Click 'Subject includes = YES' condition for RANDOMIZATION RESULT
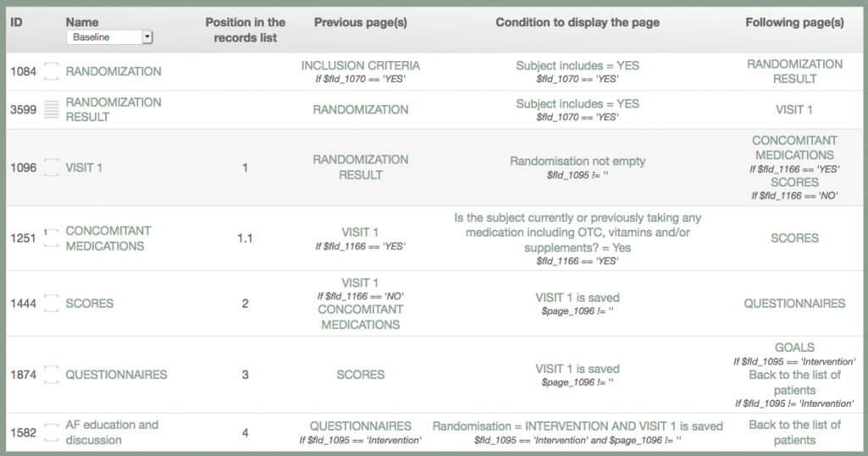Screen dimensions: 868x456 point(577,103)
